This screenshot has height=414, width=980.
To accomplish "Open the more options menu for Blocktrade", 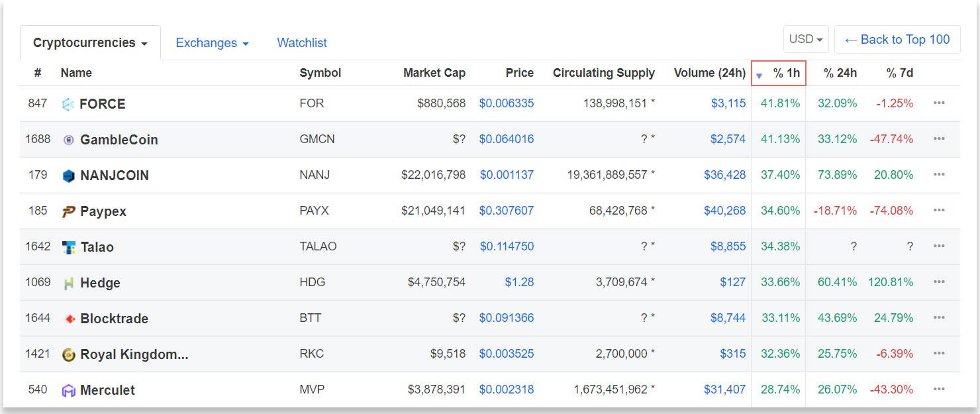I will click(939, 318).
